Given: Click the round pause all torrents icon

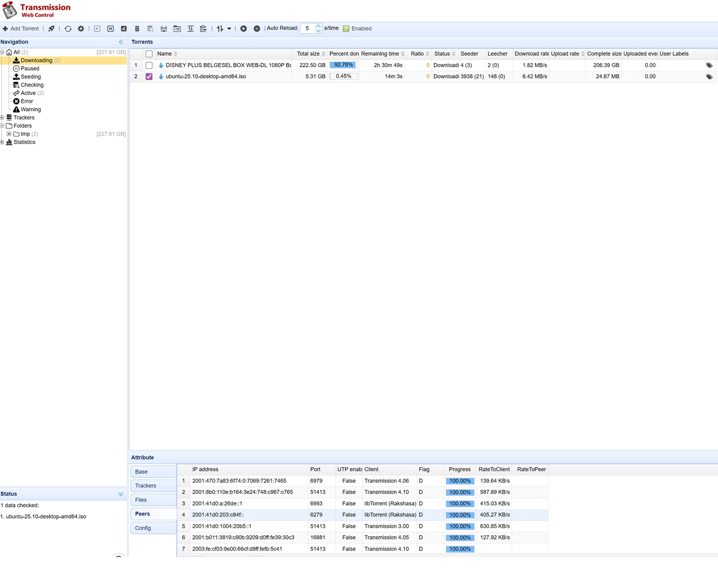Looking at the screenshot, I should pyautogui.click(x=257, y=29).
